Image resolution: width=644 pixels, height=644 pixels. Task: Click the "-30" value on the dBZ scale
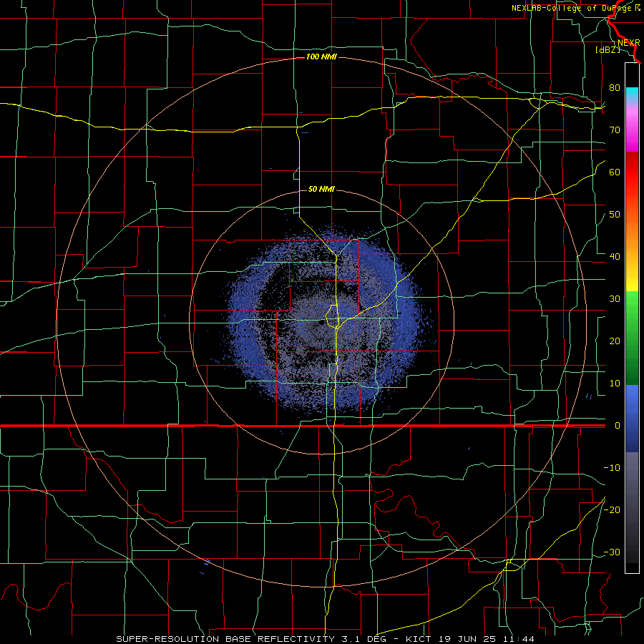click(612, 552)
